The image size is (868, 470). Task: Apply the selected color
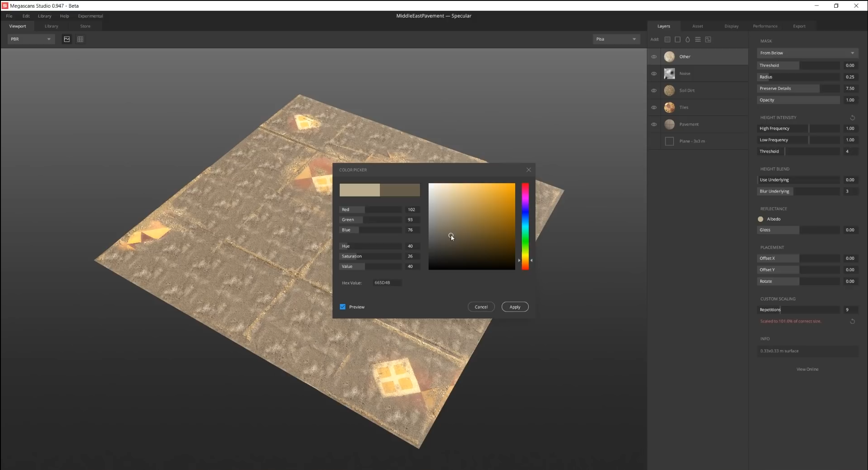[515, 307]
